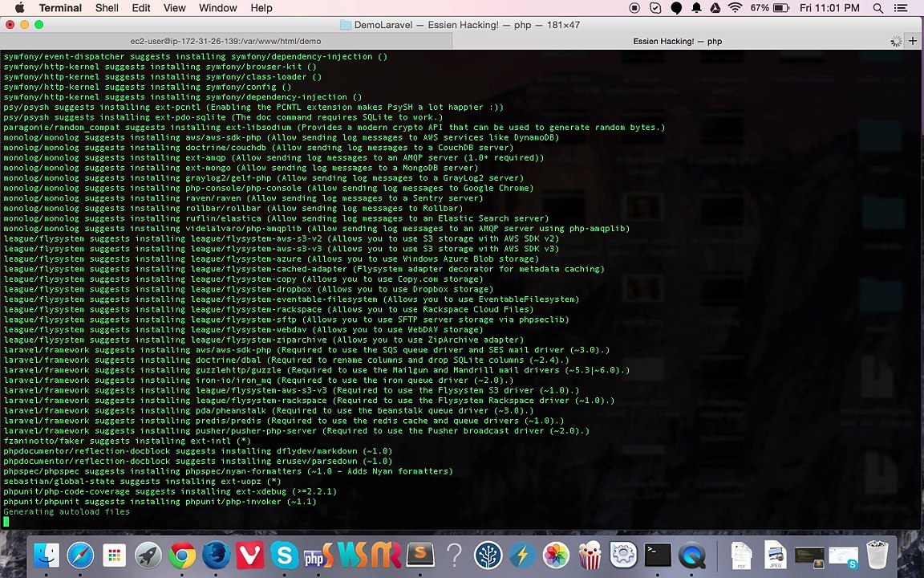This screenshot has width=924, height=578.
Task: Click the question mark dock icon
Action: pos(454,555)
